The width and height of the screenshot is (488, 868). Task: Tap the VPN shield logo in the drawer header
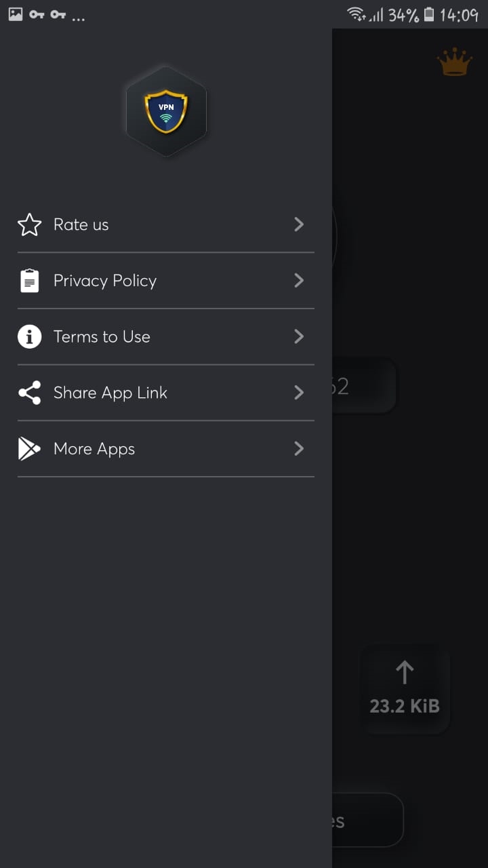pos(166,111)
